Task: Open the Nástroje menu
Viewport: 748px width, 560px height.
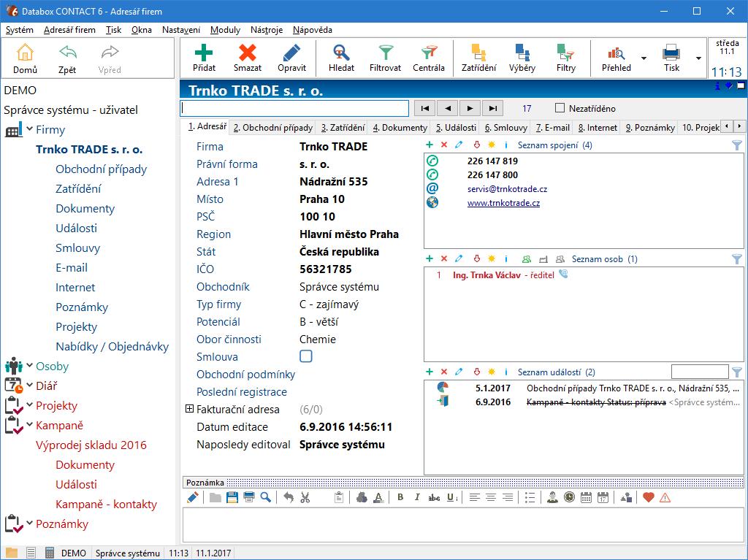Action: [267, 30]
